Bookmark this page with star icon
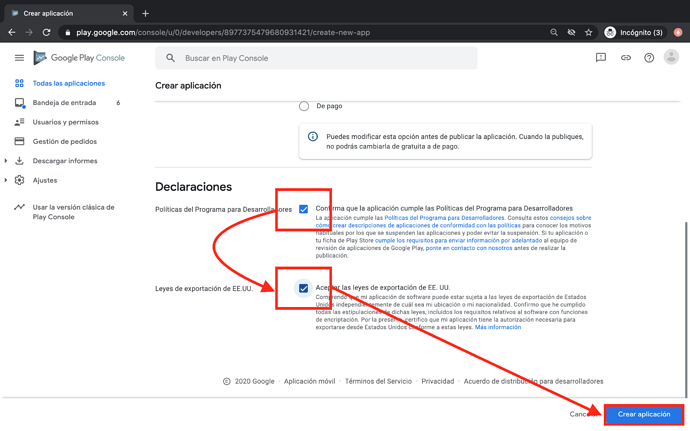 tap(588, 32)
